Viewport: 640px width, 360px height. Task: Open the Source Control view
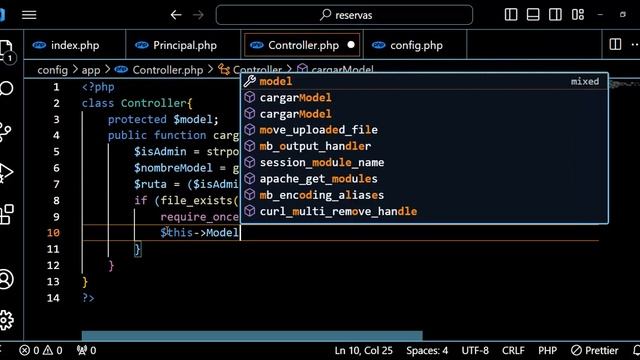6,132
